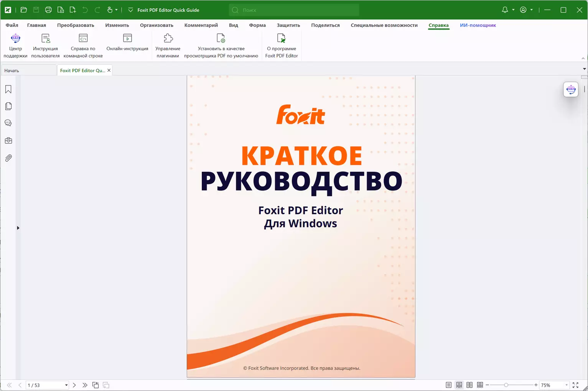
Task: Switch to the Преобразовать ribbon tab
Action: pyautogui.click(x=76, y=25)
